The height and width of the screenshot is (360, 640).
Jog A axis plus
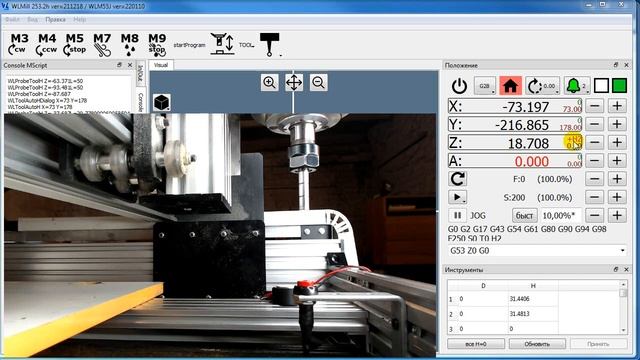(x=617, y=161)
